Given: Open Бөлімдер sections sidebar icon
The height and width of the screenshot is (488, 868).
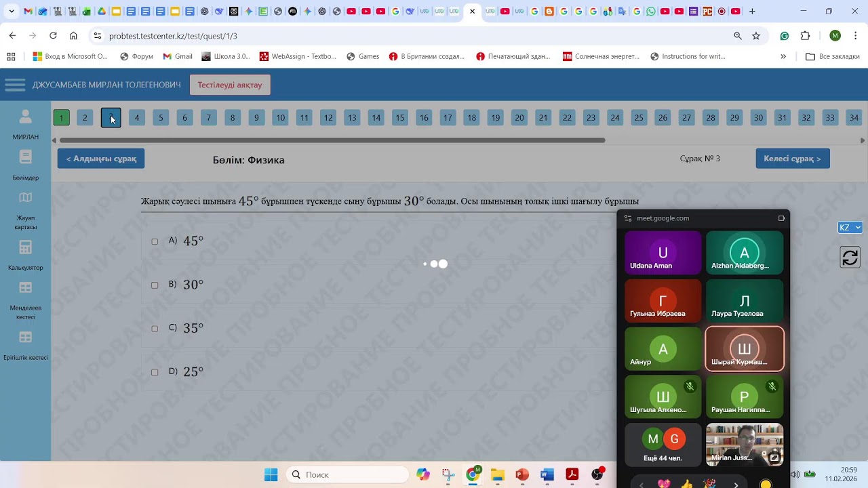Looking at the screenshot, I should tap(25, 157).
